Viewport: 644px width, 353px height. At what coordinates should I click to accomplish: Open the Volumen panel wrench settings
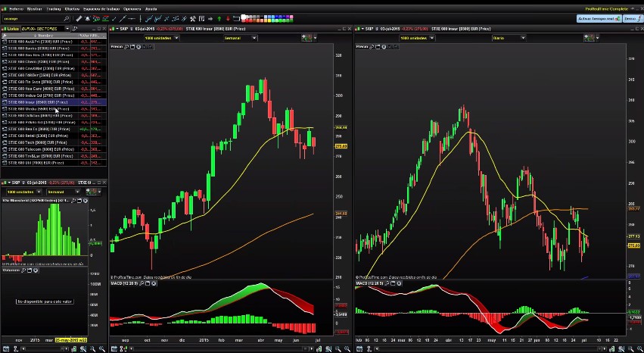tap(23, 270)
